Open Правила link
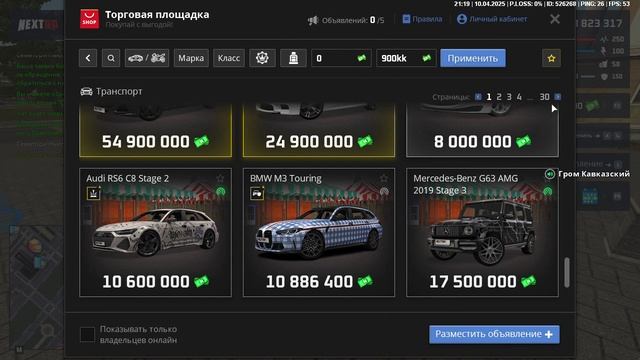 tap(422, 19)
